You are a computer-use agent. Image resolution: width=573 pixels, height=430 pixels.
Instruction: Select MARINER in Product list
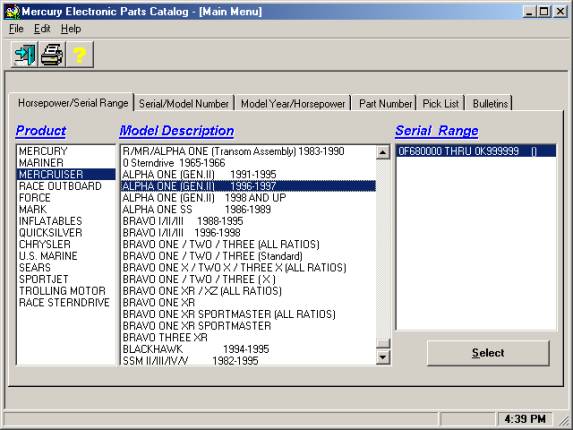tap(66, 163)
